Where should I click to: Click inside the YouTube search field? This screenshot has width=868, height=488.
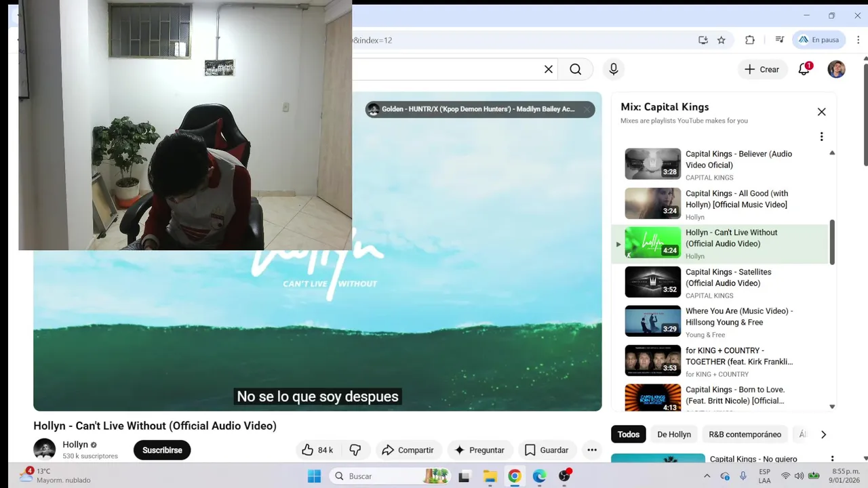(448, 69)
